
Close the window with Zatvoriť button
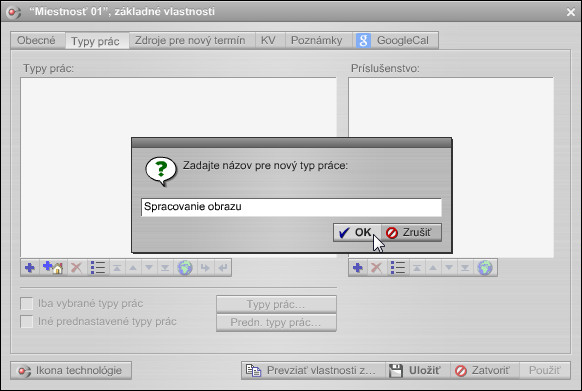tap(485, 370)
